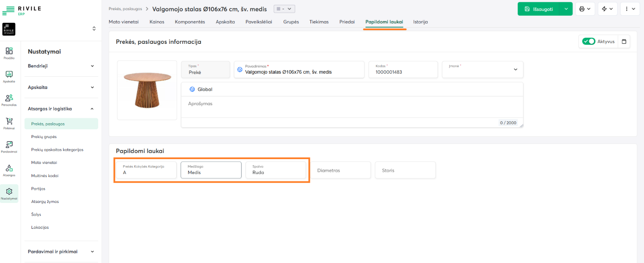Viewport: 644px width, 263px height.
Task: Open the Pirkimai shopping cart icon
Action: click(x=9, y=123)
